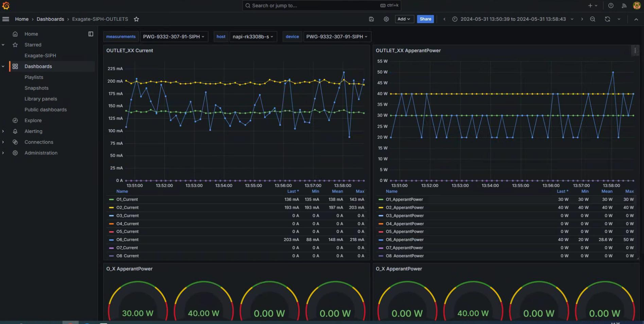Refresh the dashboard
This screenshot has width=644, height=324.
tap(607, 19)
